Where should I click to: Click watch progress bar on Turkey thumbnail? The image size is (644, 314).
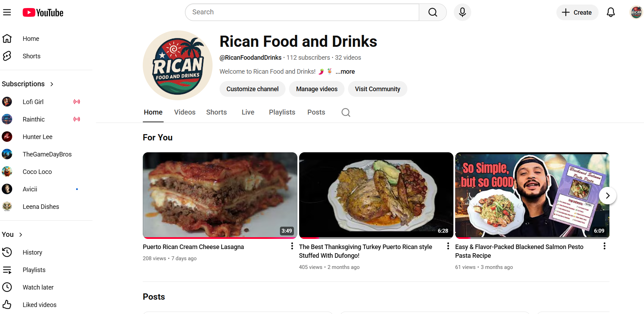[x=376, y=238]
